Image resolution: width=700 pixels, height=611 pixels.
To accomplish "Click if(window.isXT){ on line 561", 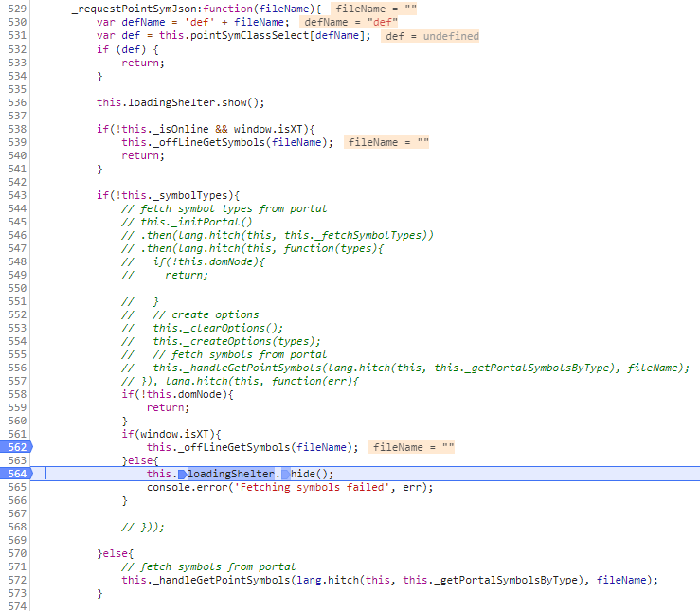I will click(x=171, y=434).
